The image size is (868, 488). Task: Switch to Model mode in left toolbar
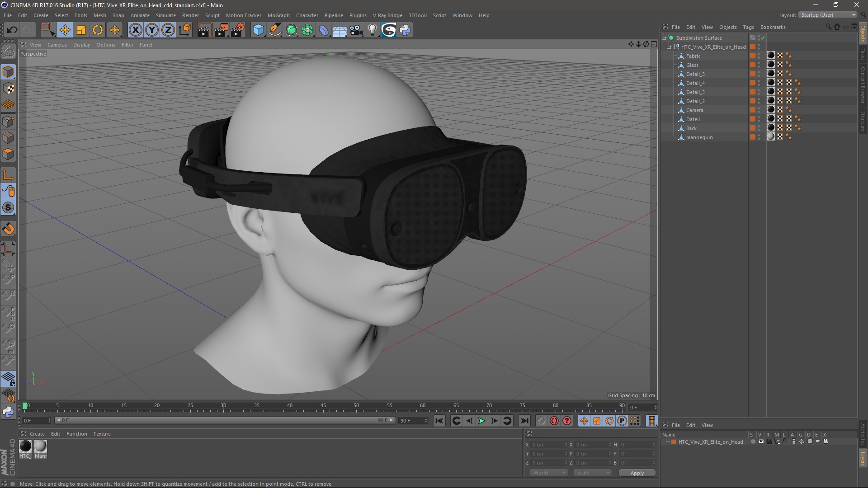(x=8, y=72)
